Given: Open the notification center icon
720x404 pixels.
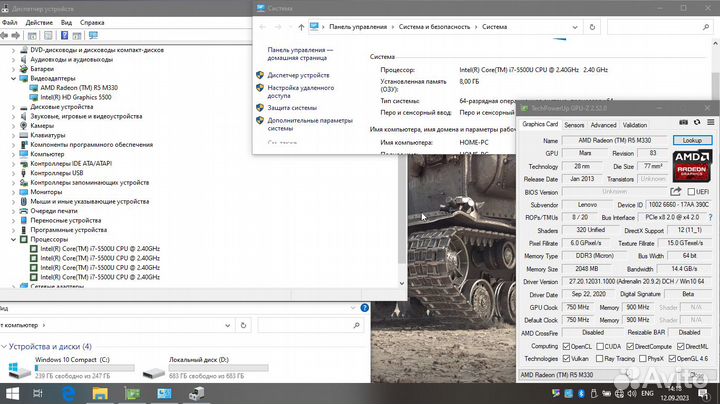Looking at the screenshot, I should coord(703,393).
